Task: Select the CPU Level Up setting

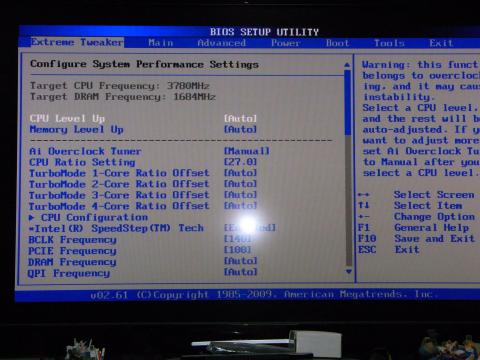Action: pos(67,118)
